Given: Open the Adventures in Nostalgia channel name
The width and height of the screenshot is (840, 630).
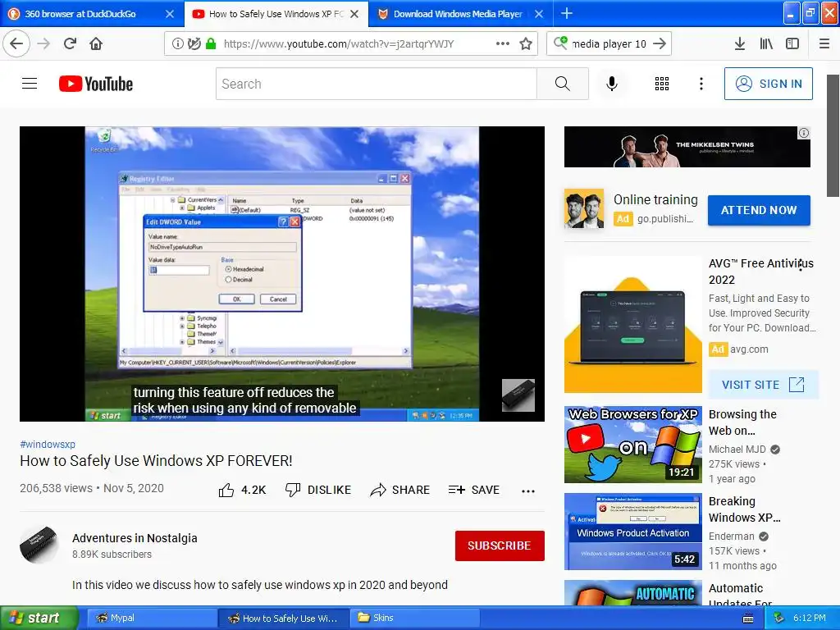Looking at the screenshot, I should pyautogui.click(x=135, y=538).
